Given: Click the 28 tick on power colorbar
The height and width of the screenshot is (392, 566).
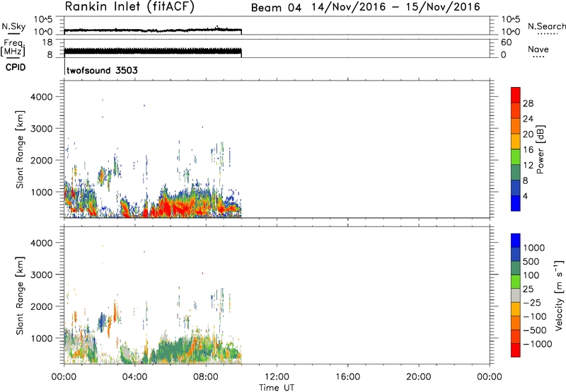Looking at the screenshot, I should (528, 103).
